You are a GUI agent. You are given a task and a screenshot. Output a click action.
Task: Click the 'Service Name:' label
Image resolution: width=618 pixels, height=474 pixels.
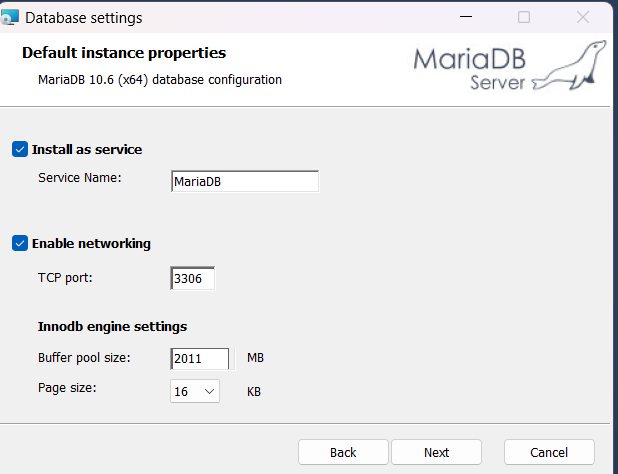(x=80, y=178)
